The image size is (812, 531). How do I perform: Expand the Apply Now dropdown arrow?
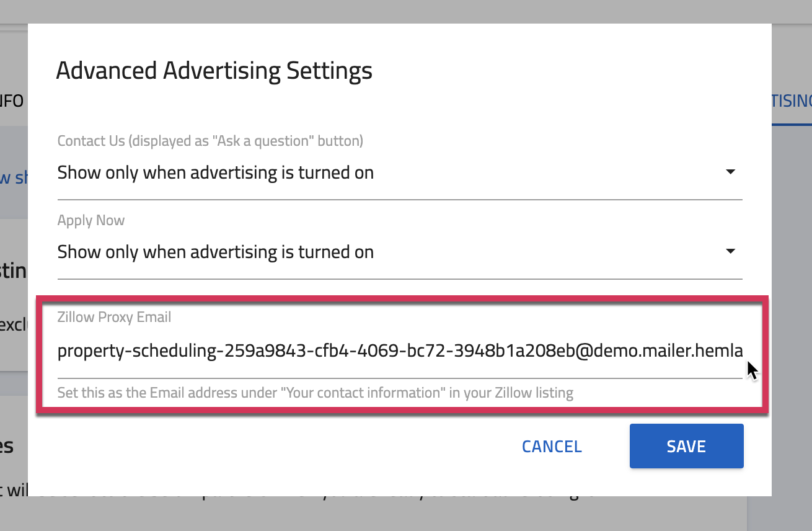[x=730, y=252]
